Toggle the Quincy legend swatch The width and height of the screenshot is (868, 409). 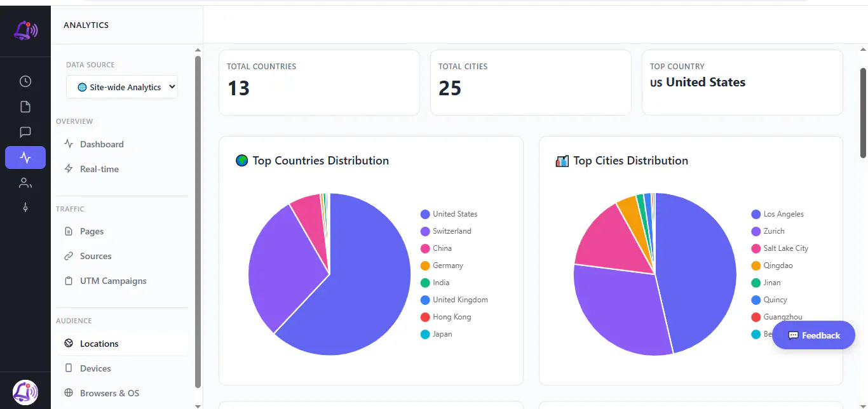coord(756,300)
